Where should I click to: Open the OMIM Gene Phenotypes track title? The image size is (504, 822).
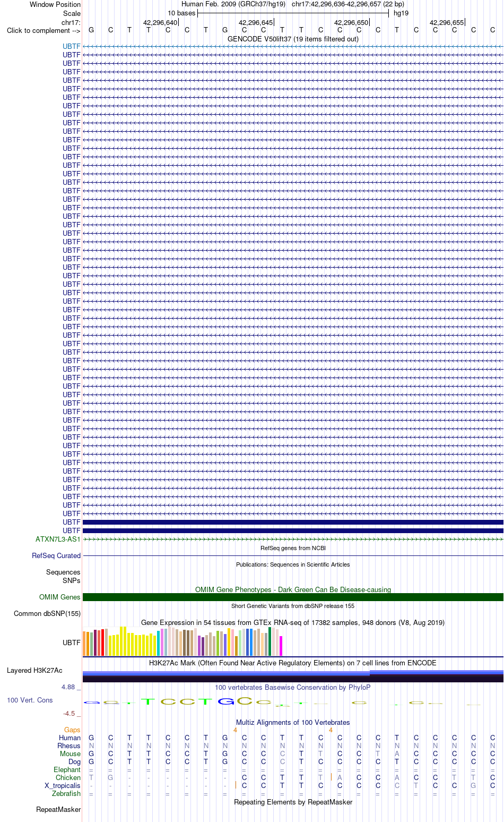(x=293, y=589)
